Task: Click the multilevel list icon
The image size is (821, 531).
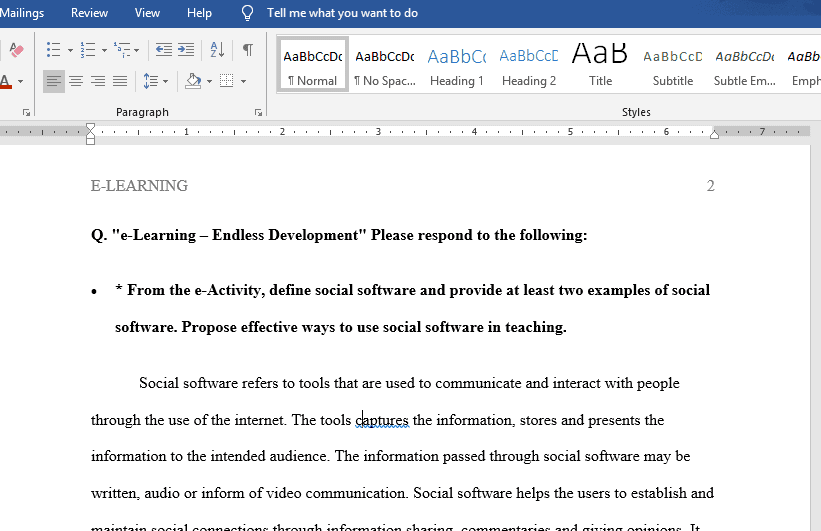Action: pos(122,50)
